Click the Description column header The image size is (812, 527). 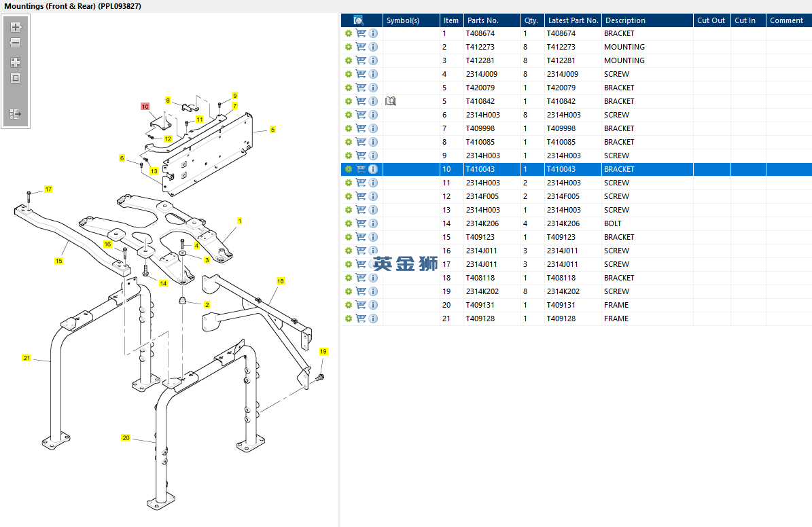[x=625, y=20]
